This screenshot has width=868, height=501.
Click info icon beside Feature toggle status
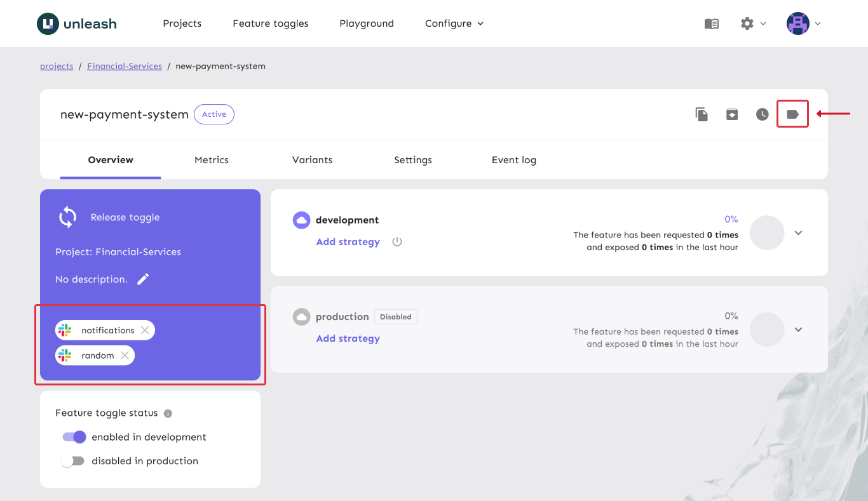[x=168, y=413]
